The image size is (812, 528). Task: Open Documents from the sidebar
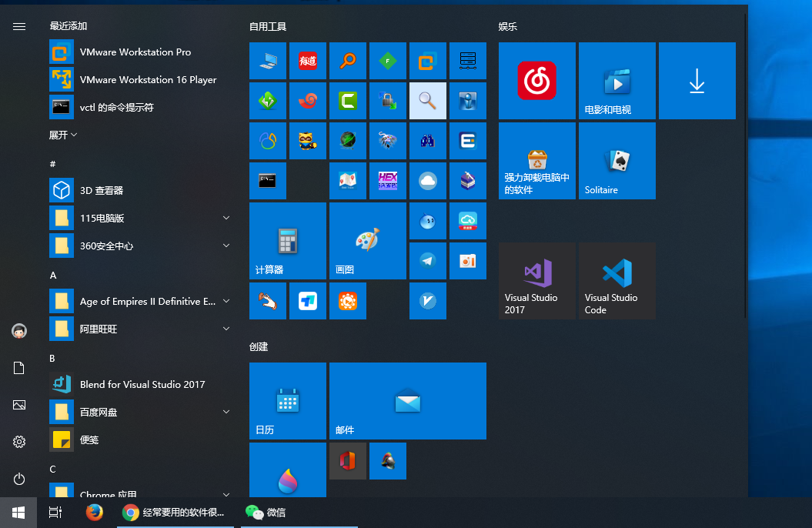click(x=19, y=368)
